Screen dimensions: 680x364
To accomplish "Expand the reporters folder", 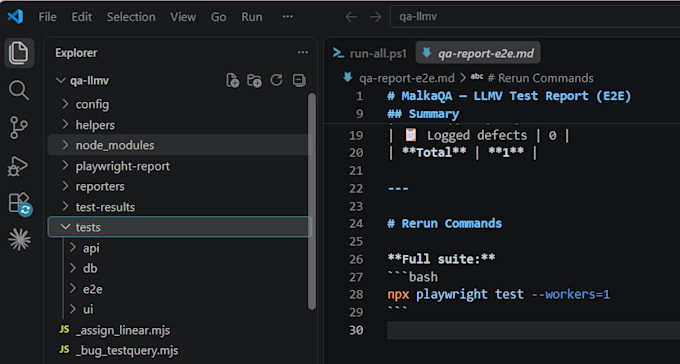I will [x=180, y=187].
